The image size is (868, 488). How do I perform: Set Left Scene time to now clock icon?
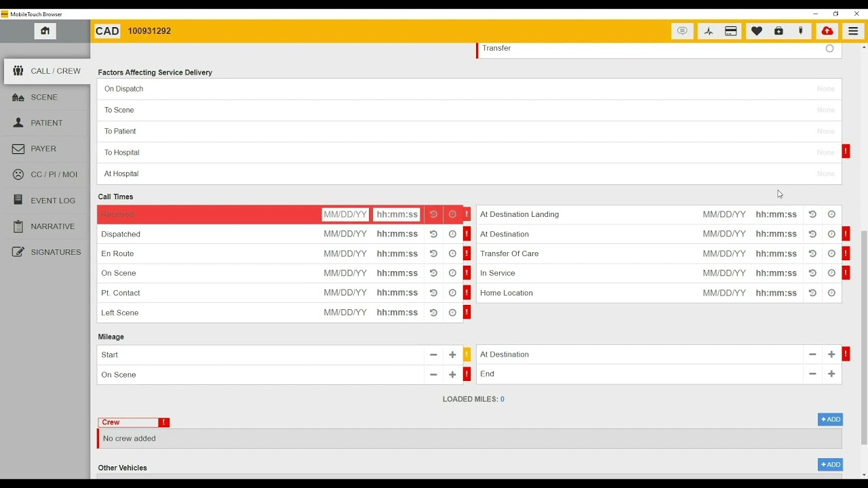452,312
